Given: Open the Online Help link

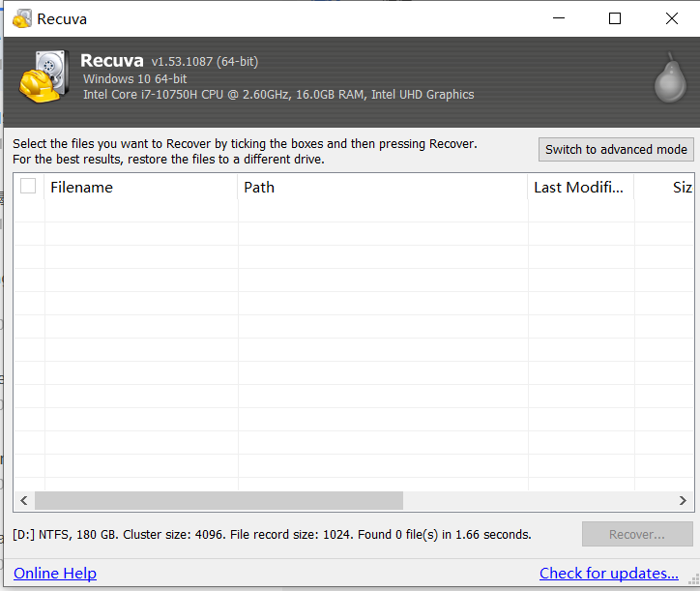Looking at the screenshot, I should pos(55,574).
